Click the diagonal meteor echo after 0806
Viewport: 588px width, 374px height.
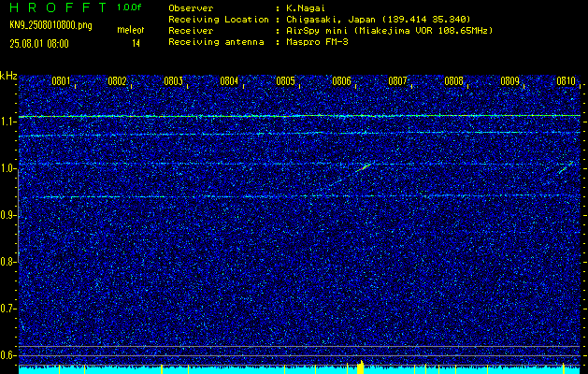[363, 167]
